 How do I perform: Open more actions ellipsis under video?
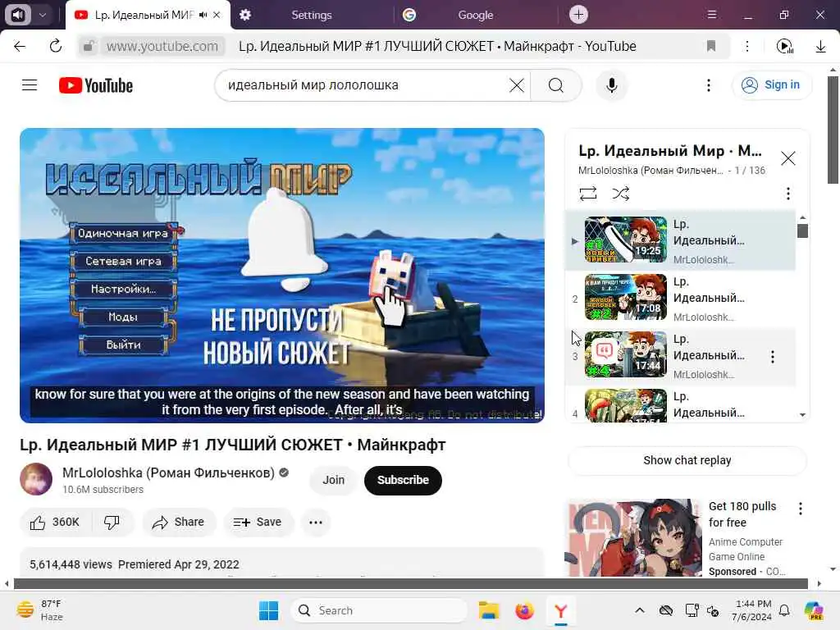click(316, 523)
